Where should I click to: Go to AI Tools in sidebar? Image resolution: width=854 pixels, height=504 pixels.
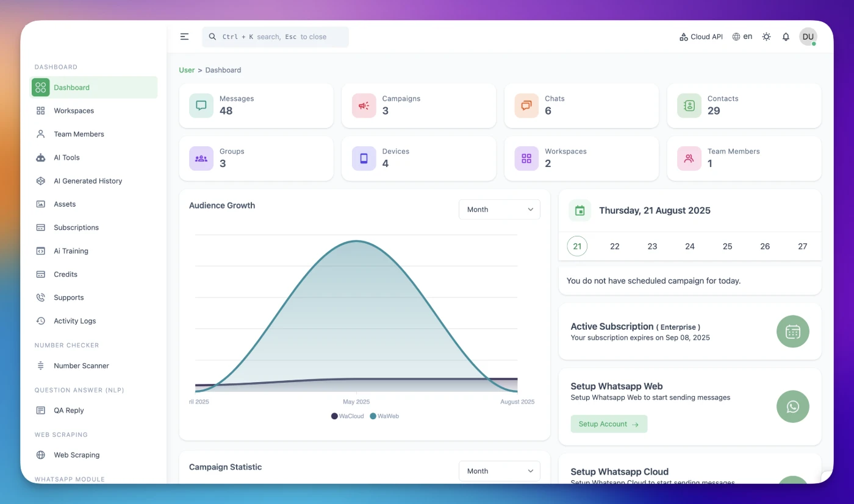click(x=66, y=158)
